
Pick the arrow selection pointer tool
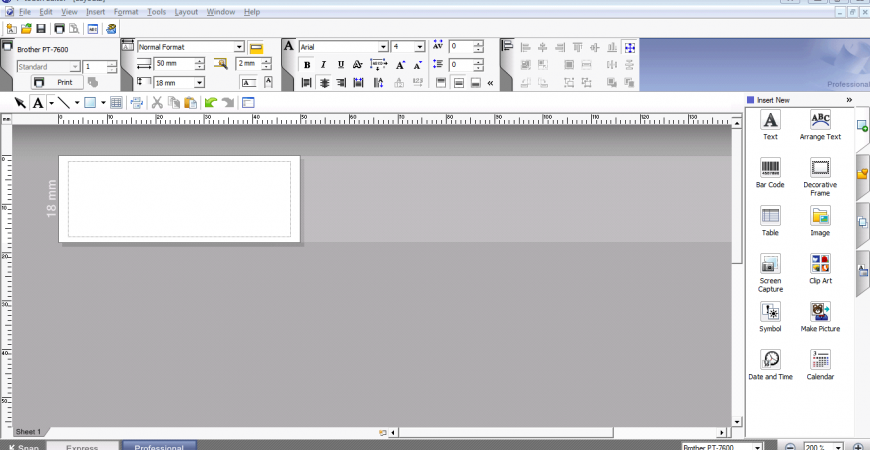(x=20, y=103)
